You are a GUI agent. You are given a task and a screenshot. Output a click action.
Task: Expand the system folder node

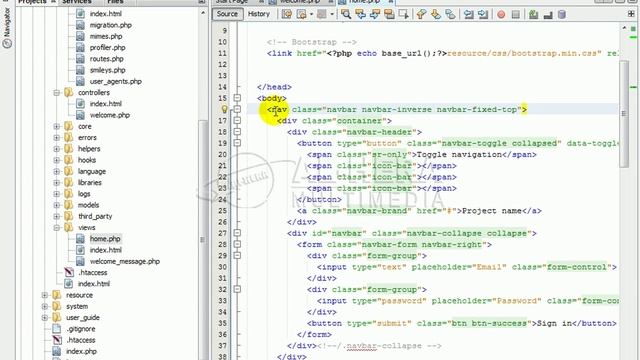click(45, 306)
